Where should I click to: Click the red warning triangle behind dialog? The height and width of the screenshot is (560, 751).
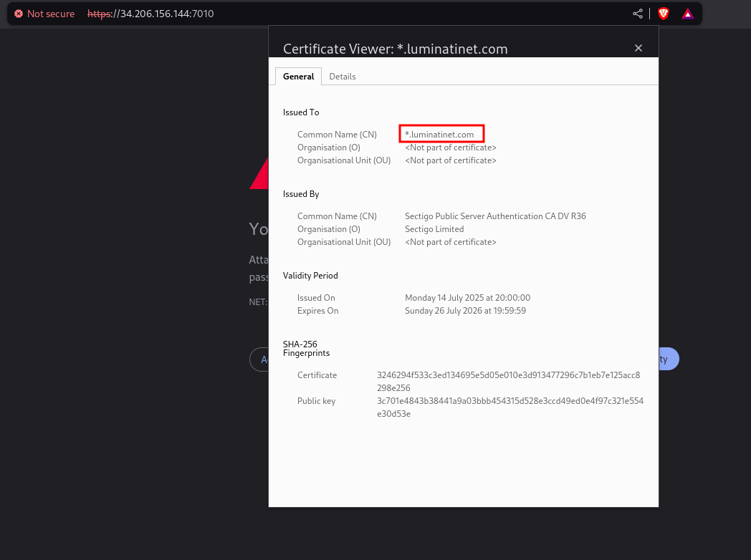pyautogui.click(x=259, y=176)
